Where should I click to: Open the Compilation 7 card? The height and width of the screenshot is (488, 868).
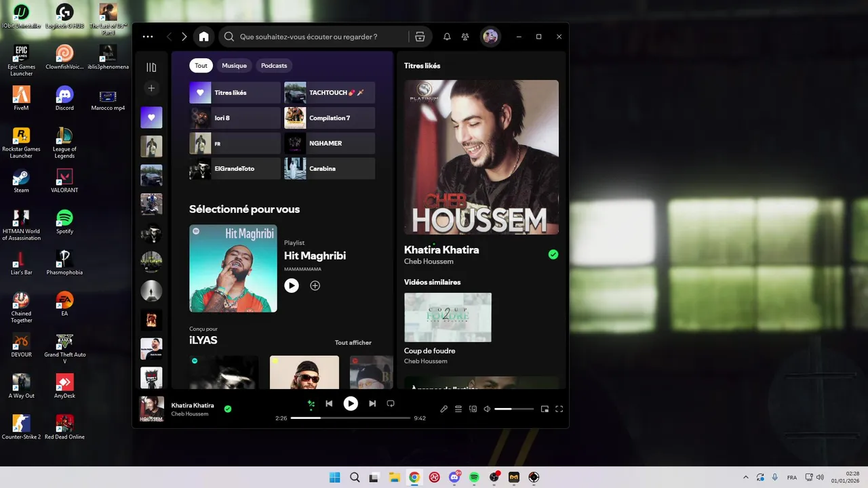click(x=330, y=118)
